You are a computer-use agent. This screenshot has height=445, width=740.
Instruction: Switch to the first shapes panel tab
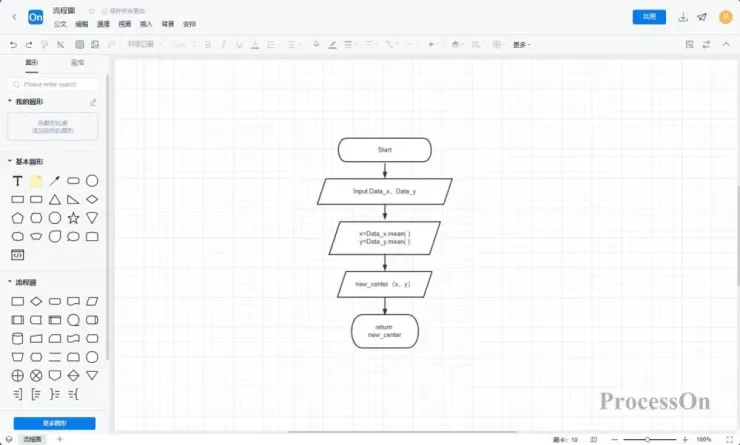point(32,62)
